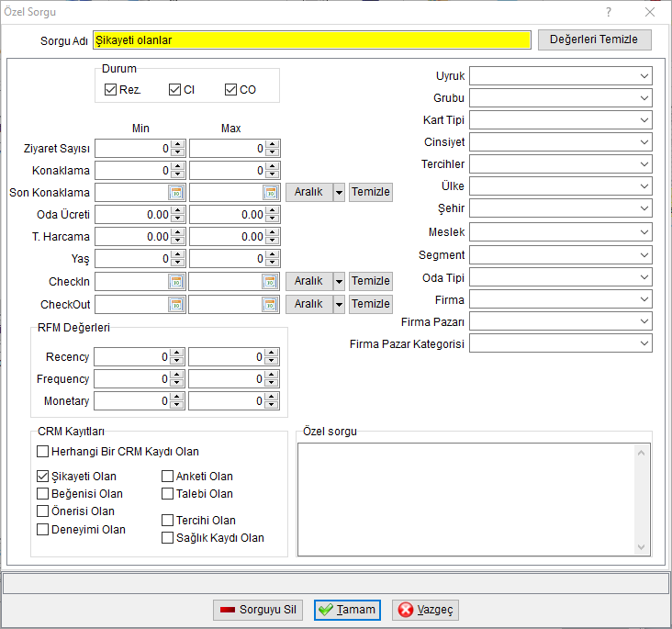Screen dimensions: 672x629
Task: Click the help question mark icon
Action: 609,12
